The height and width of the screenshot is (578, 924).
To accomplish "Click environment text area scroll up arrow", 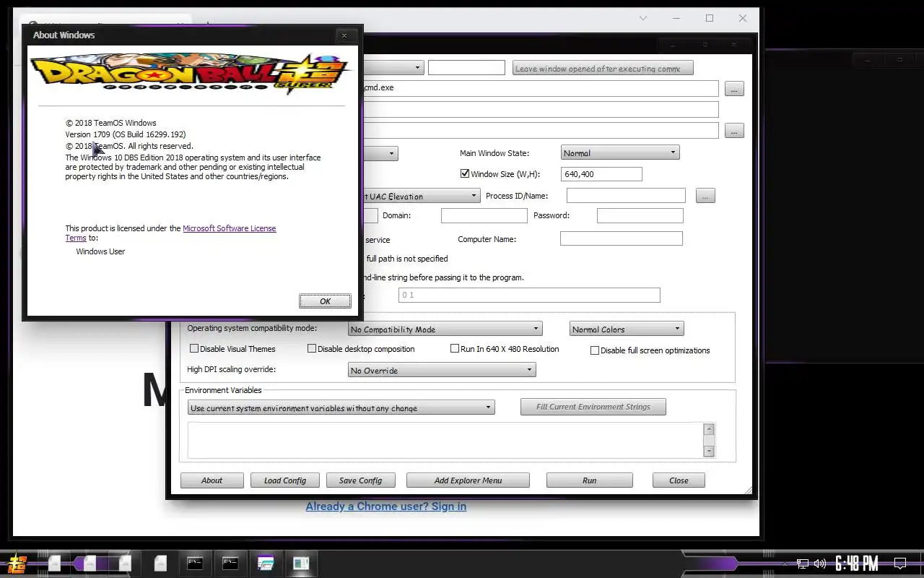I will tap(709, 429).
